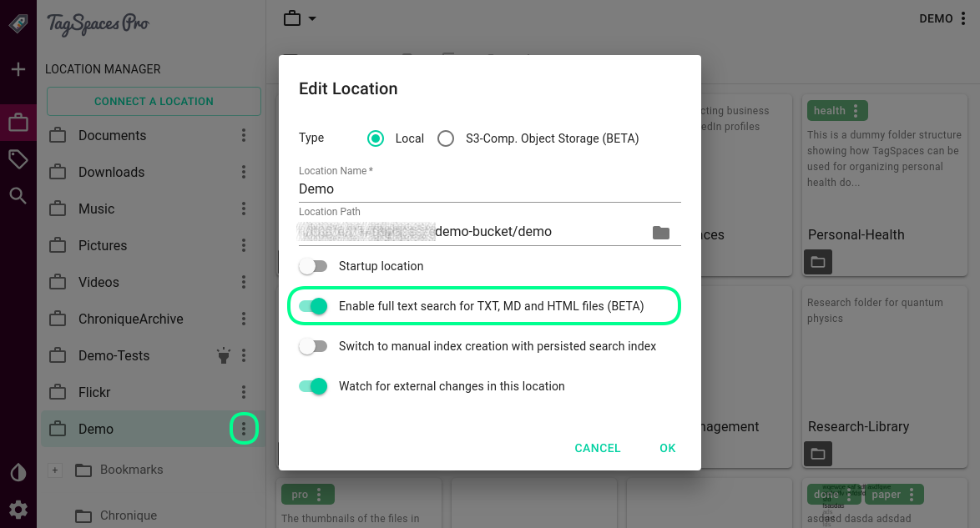Click CANCEL in Edit Location dialog

pyautogui.click(x=598, y=448)
